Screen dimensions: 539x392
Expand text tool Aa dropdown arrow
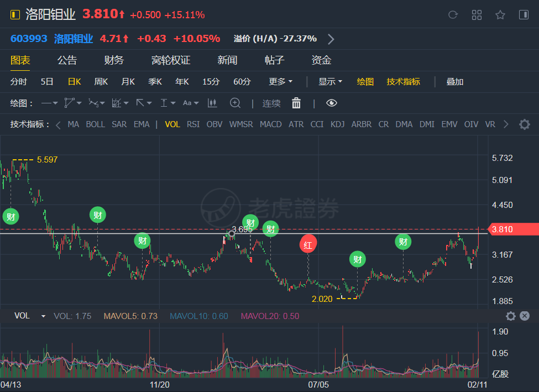pos(196,103)
